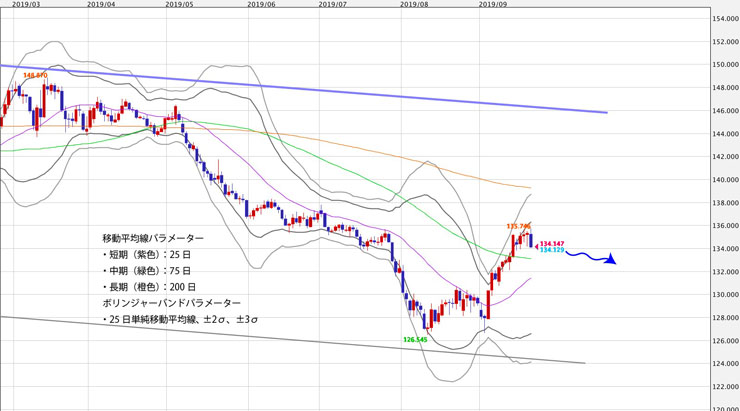Click the 長期（橙色）：200日 legend line
Screen dimensions: 740x411
149,287
